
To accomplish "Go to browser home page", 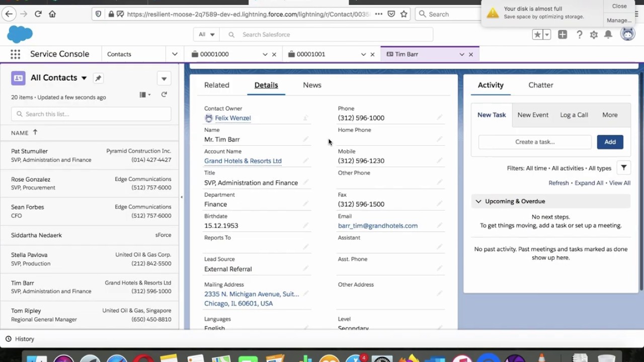I will (52, 14).
